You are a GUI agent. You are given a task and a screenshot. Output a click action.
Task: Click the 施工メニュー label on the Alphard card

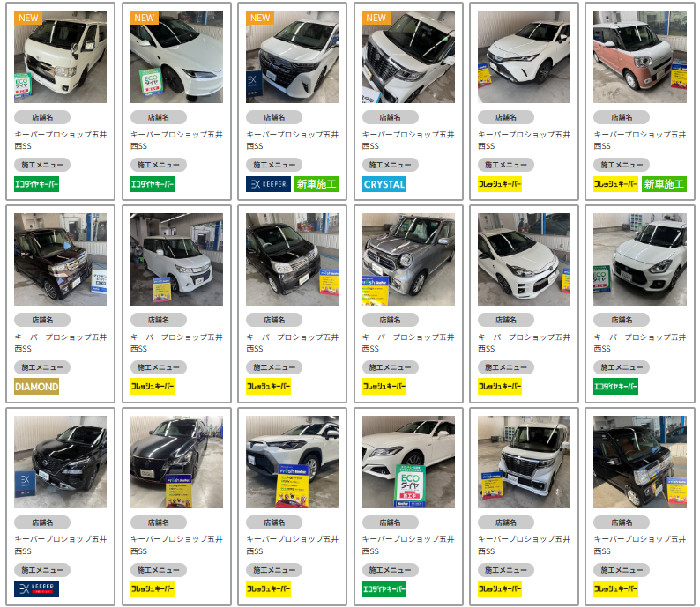coord(274,165)
